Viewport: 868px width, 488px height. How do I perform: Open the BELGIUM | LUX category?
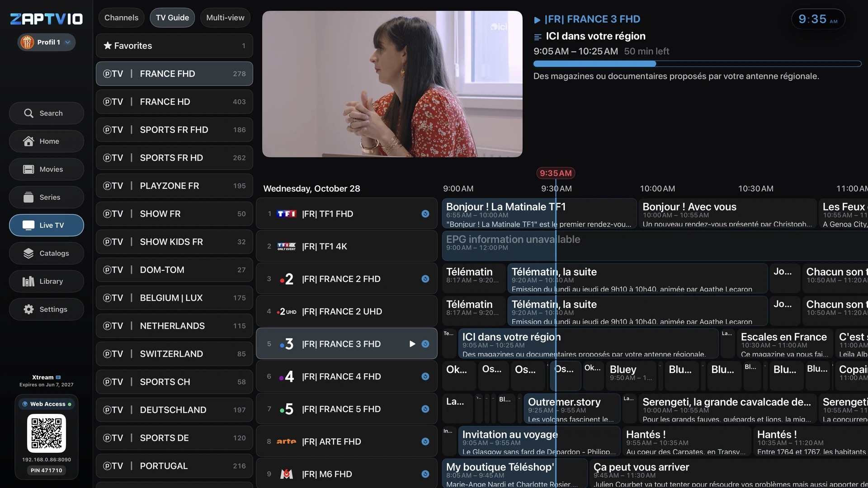point(175,298)
